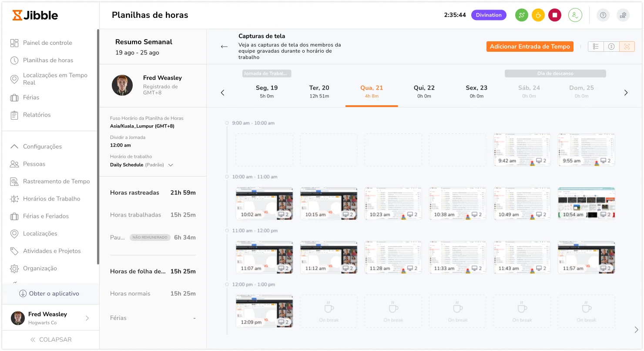Open the Jibble logo home link
Screen dimensions: 644x351
(35, 15)
